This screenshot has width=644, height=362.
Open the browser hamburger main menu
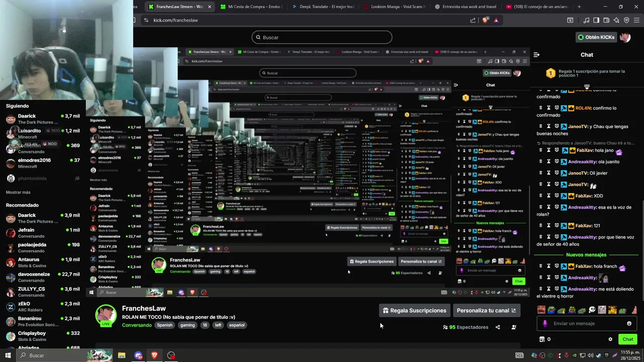coord(636,20)
